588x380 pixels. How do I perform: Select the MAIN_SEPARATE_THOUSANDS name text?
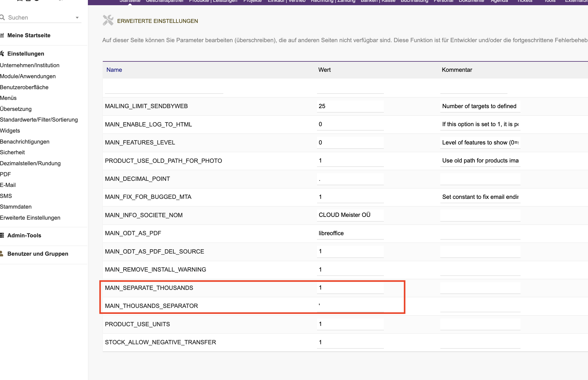tap(149, 288)
